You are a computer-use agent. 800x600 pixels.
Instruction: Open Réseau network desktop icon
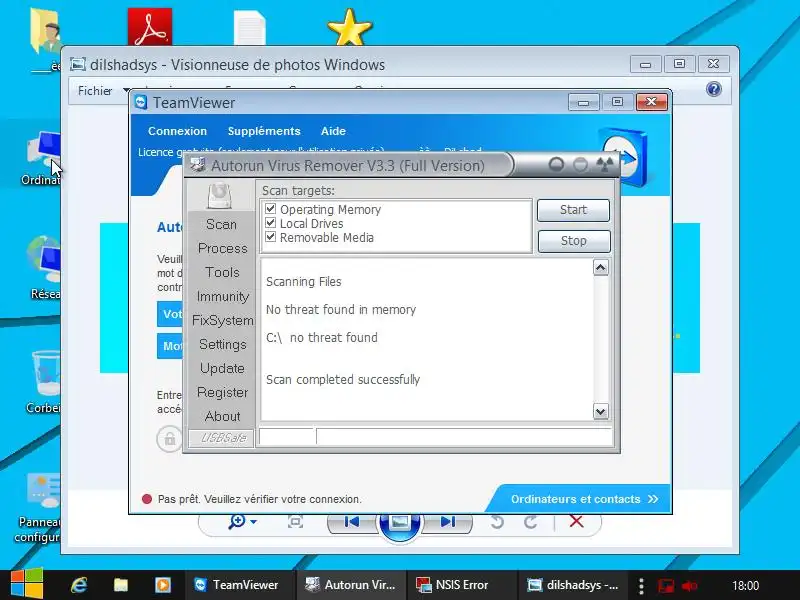pyautogui.click(x=45, y=267)
